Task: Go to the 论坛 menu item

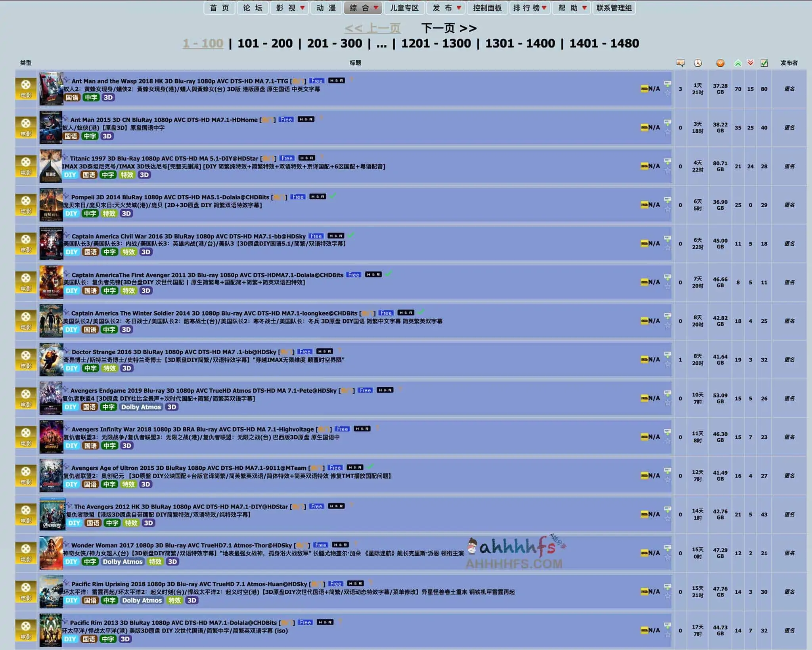Action: [x=253, y=8]
